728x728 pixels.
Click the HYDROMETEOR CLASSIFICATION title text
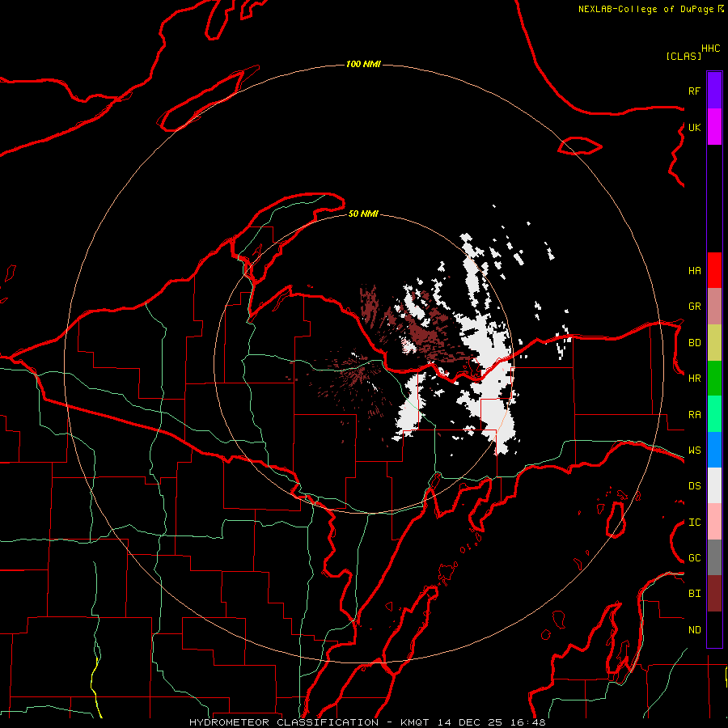click(284, 722)
